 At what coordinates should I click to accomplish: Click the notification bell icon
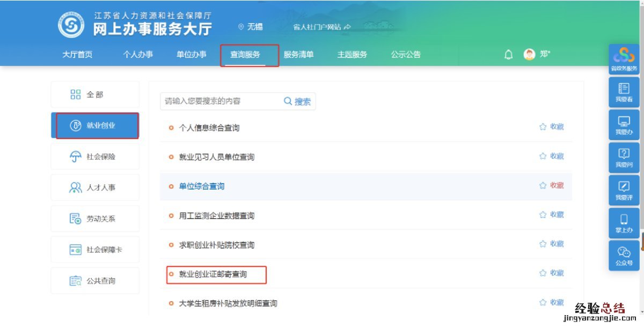[x=508, y=55]
